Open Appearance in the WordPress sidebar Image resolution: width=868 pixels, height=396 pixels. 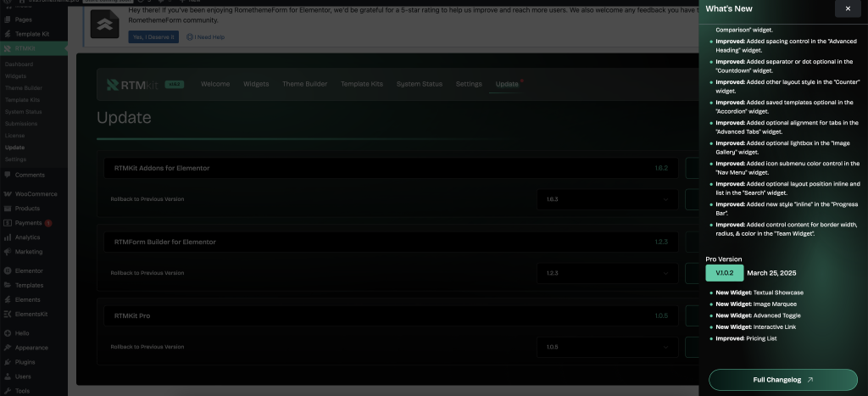pos(31,348)
